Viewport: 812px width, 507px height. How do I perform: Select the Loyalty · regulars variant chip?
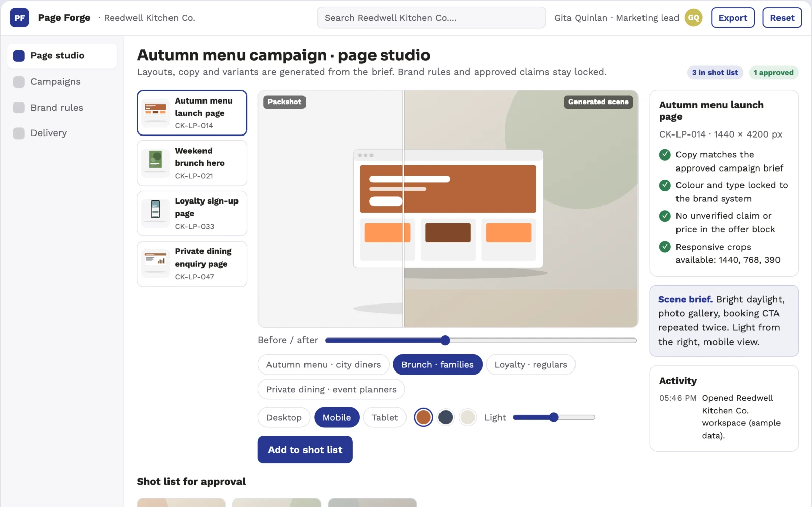531,364
